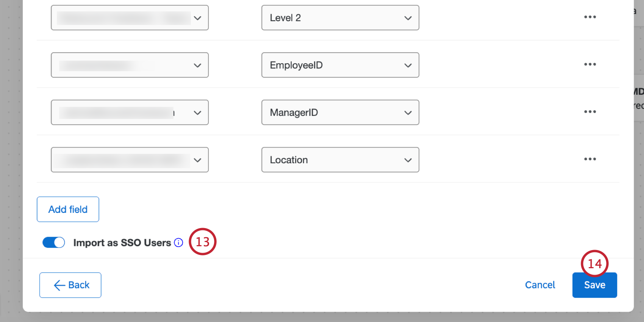
Task: Expand the source field dropdown in the fourth row
Action: (130, 159)
